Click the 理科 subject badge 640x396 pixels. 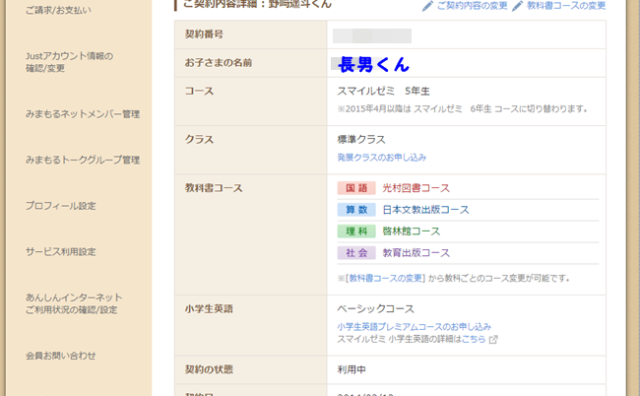coord(356,231)
